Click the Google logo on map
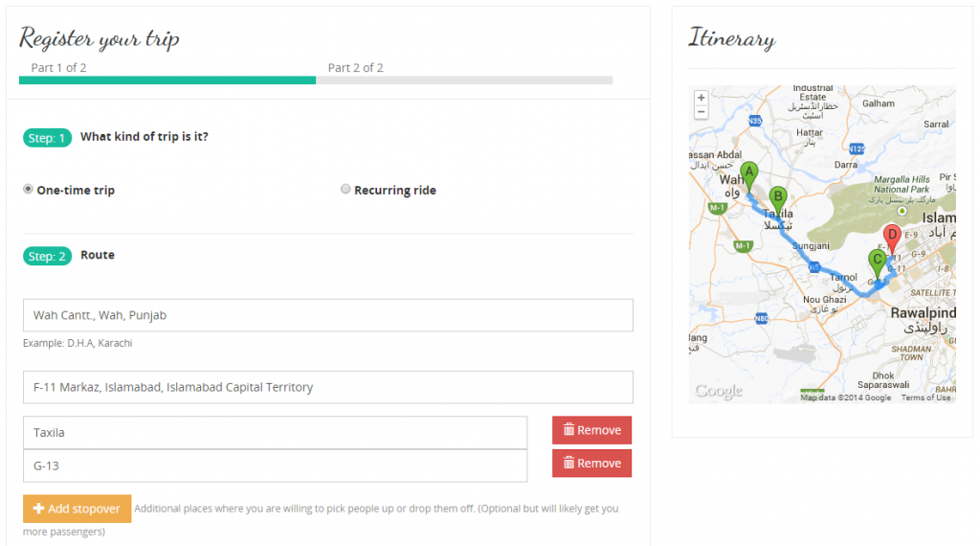This screenshot has width=980, height=546. coord(718,391)
